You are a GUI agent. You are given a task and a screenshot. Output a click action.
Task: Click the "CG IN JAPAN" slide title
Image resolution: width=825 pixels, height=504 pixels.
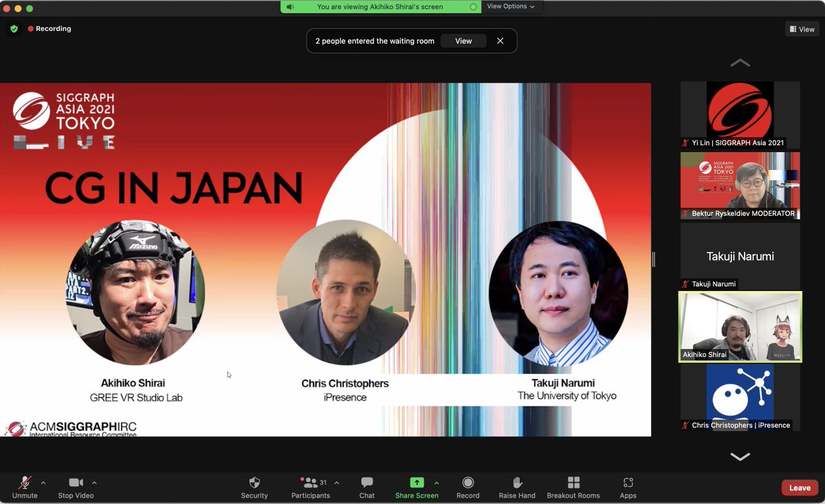pyautogui.click(x=174, y=188)
